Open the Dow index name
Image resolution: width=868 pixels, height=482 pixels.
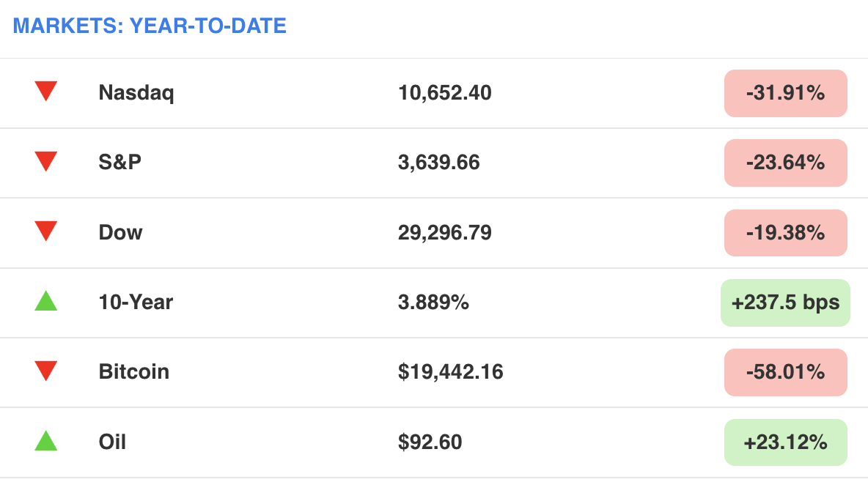[x=120, y=232]
